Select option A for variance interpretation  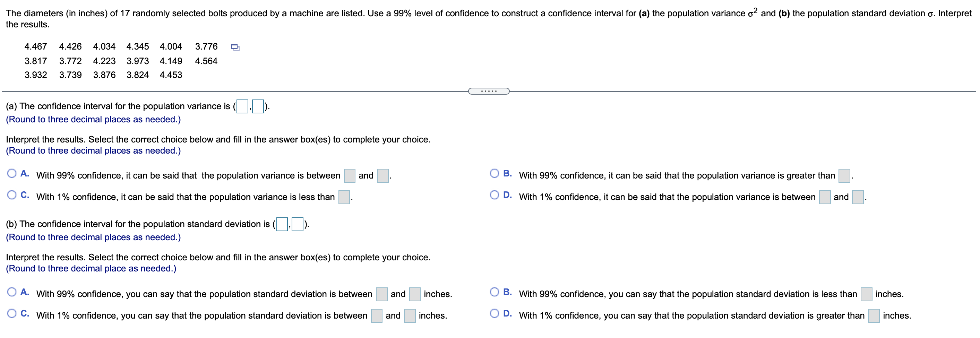coord(12,174)
